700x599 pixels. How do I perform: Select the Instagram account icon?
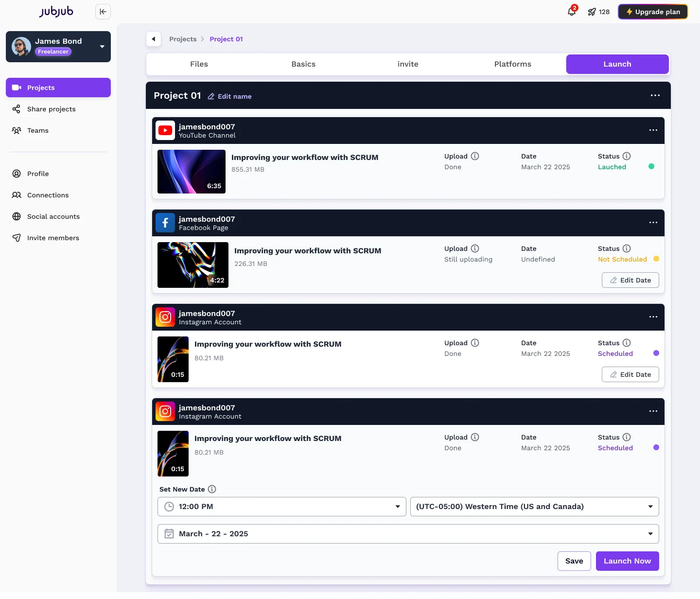tap(165, 317)
